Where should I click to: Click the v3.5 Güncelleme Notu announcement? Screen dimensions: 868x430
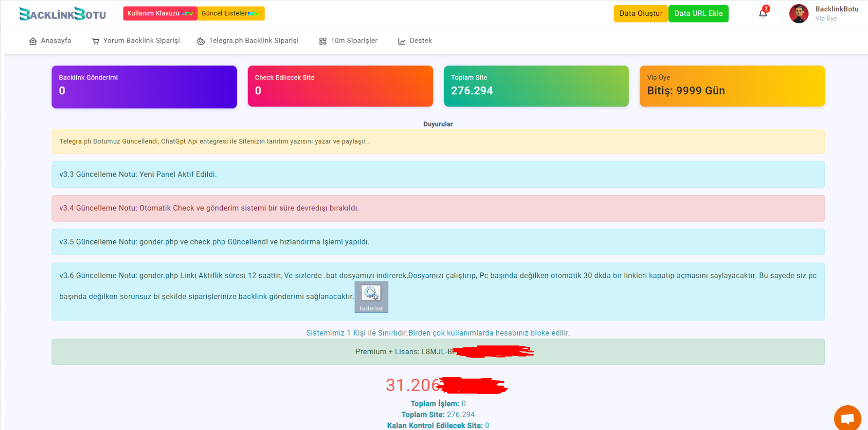click(x=438, y=242)
